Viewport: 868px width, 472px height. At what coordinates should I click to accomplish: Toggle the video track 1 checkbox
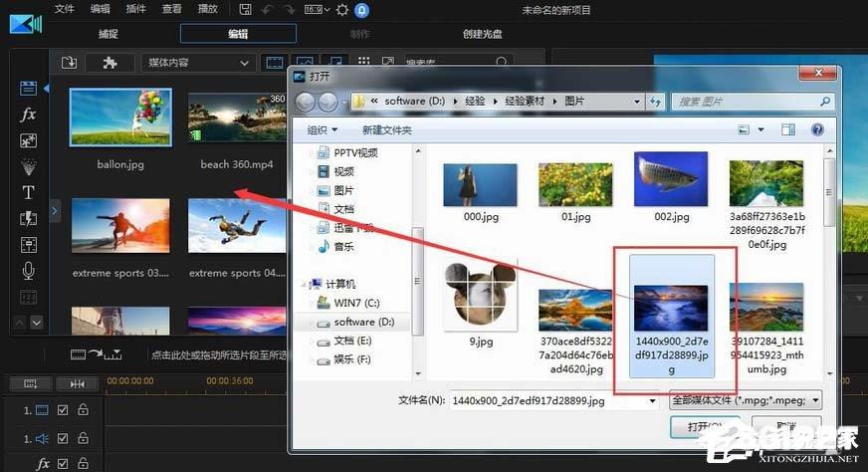(x=63, y=410)
